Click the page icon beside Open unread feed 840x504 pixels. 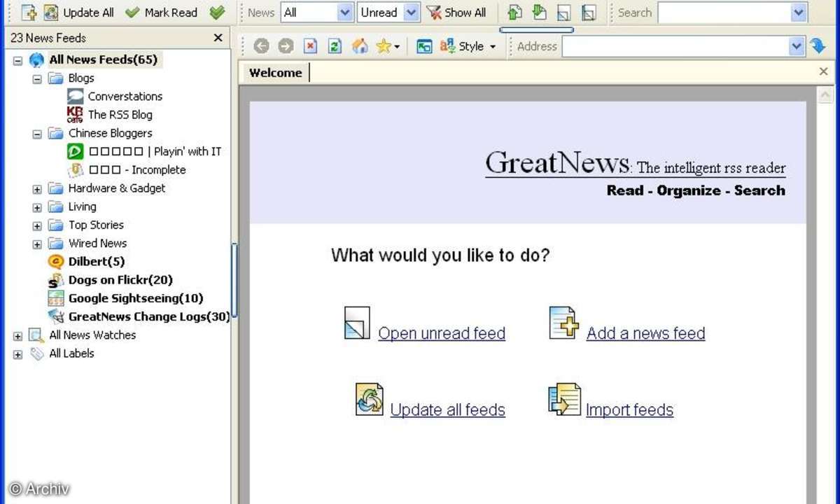[x=357, y=324]
